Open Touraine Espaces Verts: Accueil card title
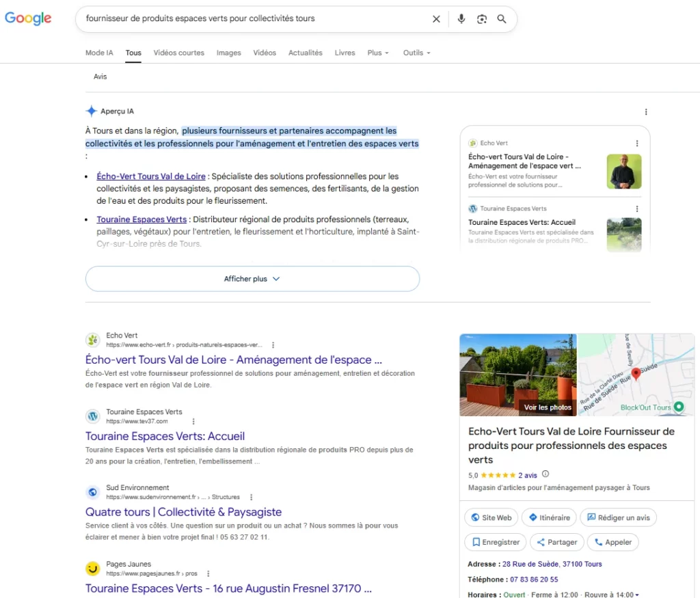 (522, 222)
